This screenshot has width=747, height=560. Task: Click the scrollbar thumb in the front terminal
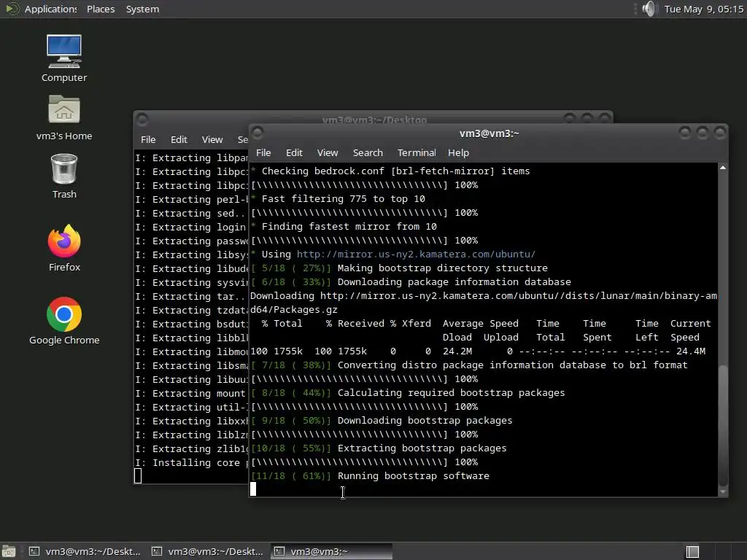(x=723, y=425)
